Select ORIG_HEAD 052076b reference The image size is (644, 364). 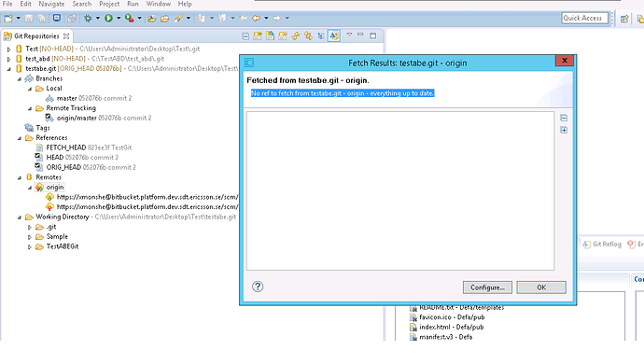(x=86, y=167)
